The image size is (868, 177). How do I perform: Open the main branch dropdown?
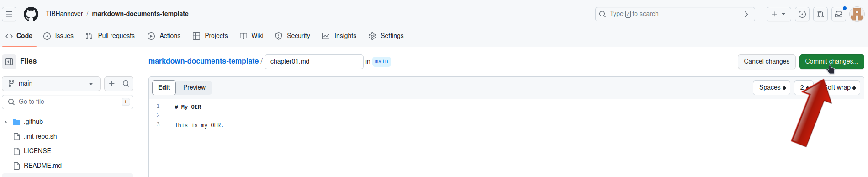click(x=51, y=84)
